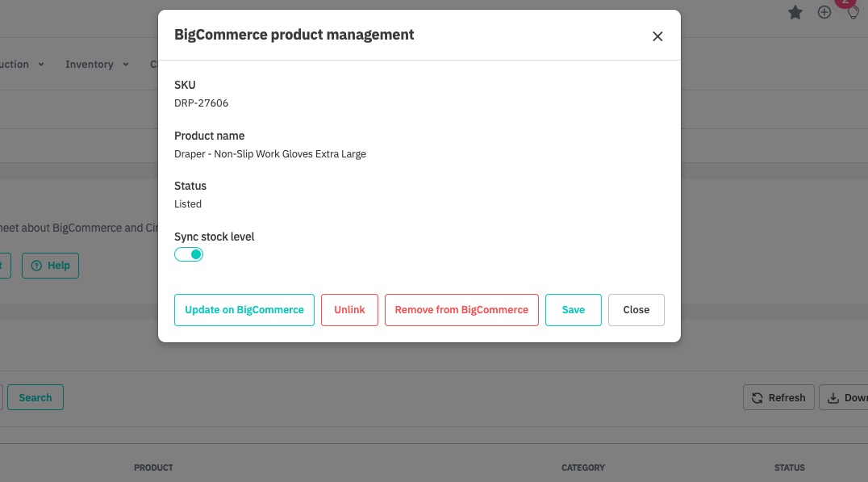Click Update on BigCommerce button
The width and height of the screenshot is (868, 482).
tap(244, 310)
